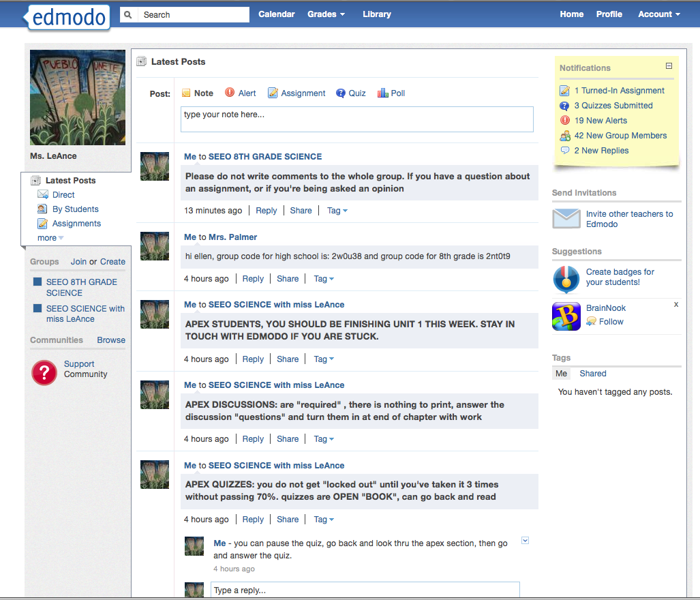Click Reply on the Mrs. Palmer post

(x=253, y=279)
